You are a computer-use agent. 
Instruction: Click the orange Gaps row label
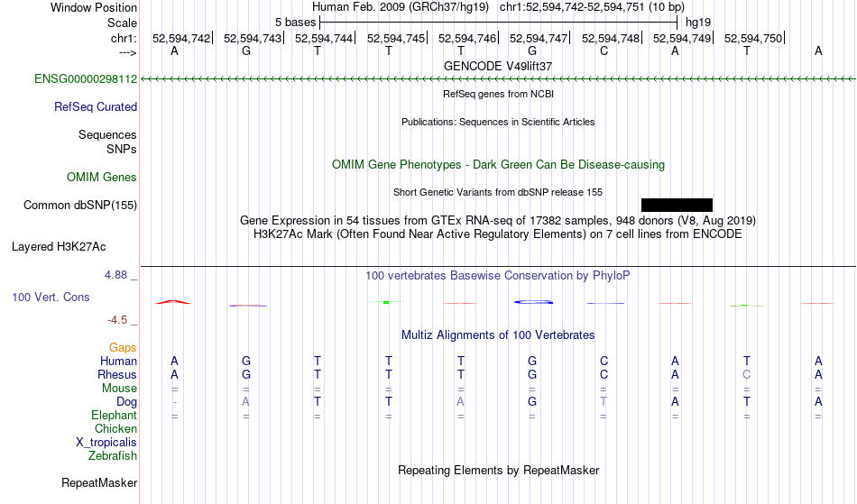coord(123,348)
